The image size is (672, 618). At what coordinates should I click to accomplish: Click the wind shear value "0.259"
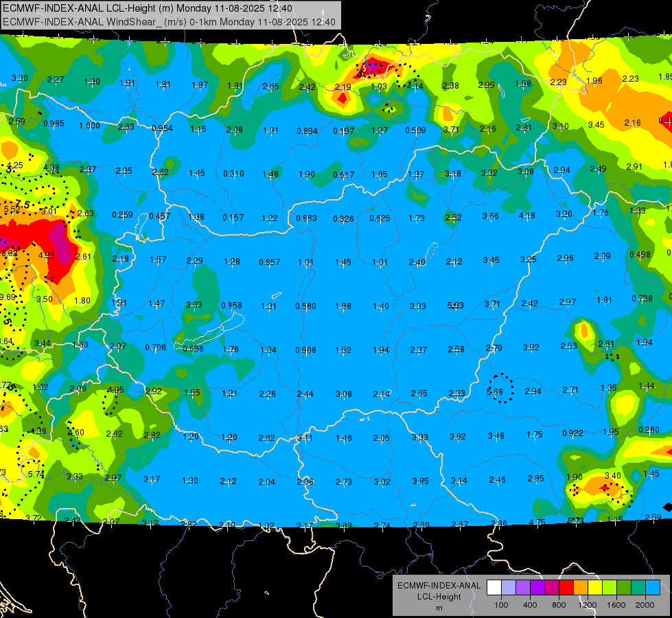pyautogui.click(x=123, y=215)
